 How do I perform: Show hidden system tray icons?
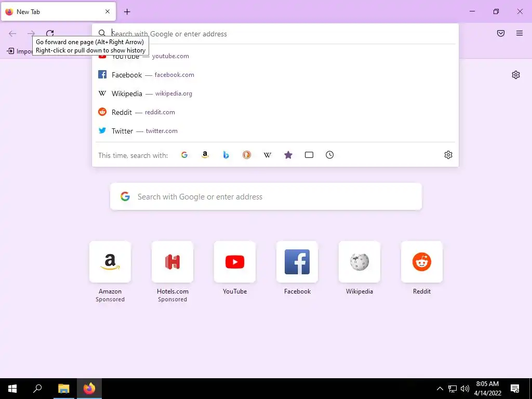tap(440, 389)
